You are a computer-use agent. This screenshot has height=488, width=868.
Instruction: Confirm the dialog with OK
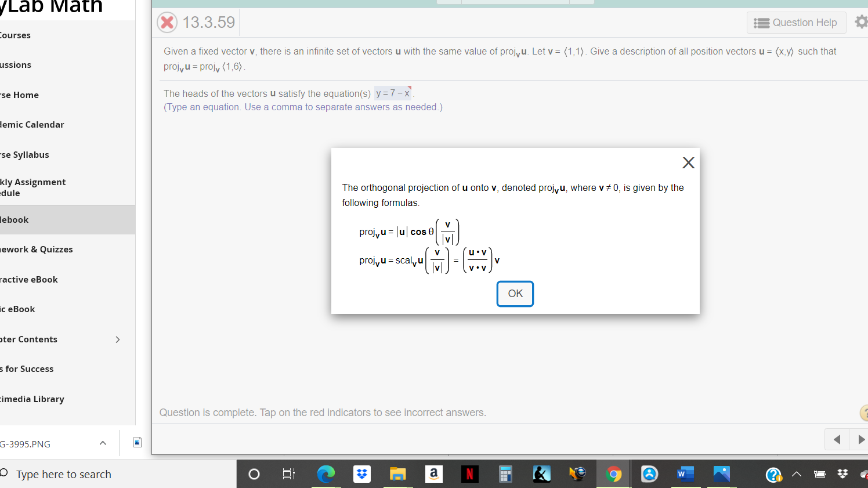pyautogui.click(x=515, y=294)
